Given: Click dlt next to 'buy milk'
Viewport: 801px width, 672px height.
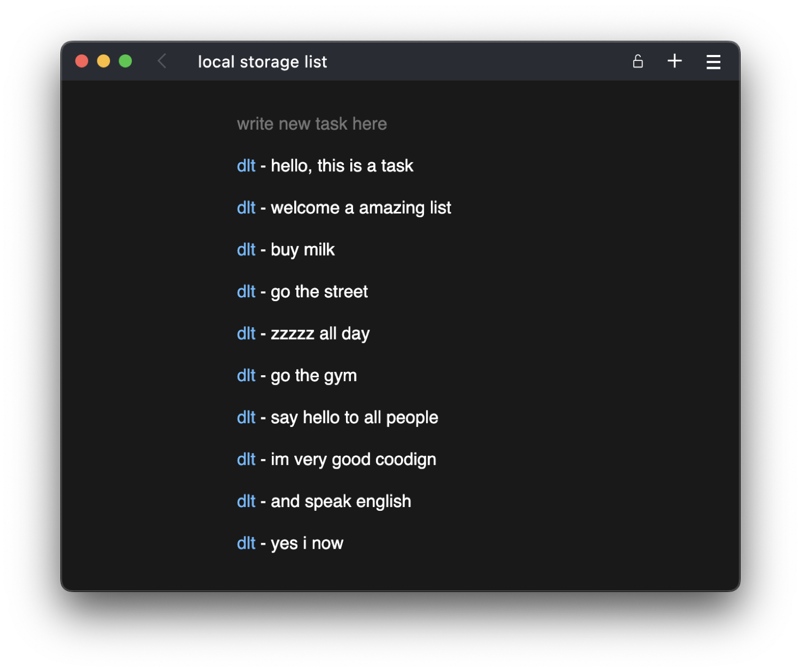Looking at the screenshot, I should (246, 250).
